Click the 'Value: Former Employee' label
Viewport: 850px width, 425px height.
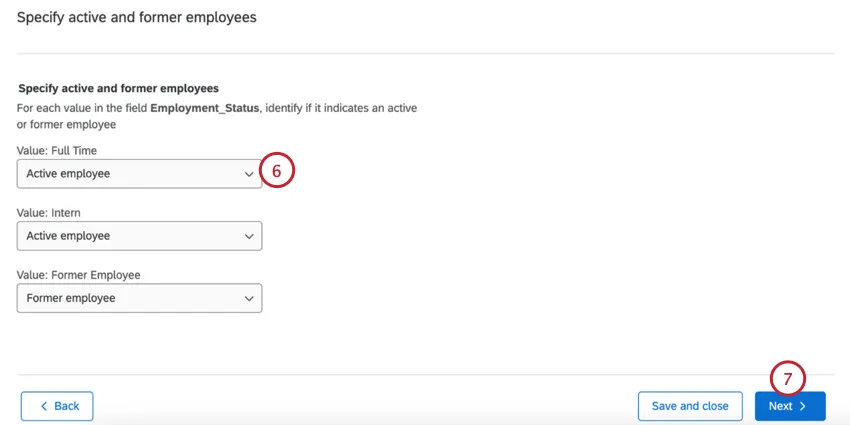(79, 275)
